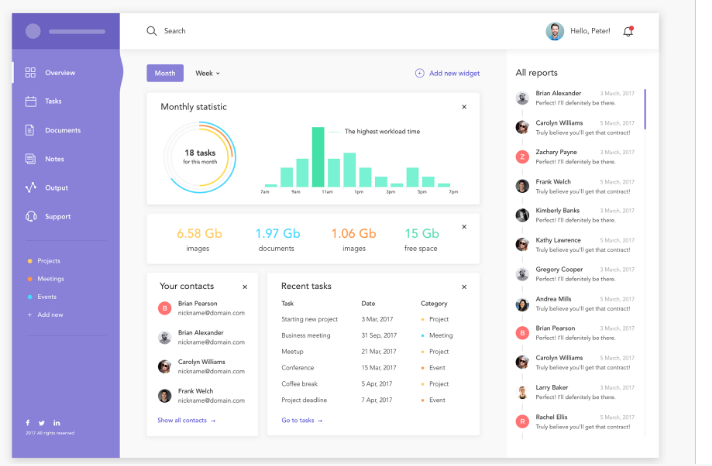Image resolution: width=712 pixels, height=466 pixels.
Task: Click the tallest 11am bar in chart
Action: (318, 157)
